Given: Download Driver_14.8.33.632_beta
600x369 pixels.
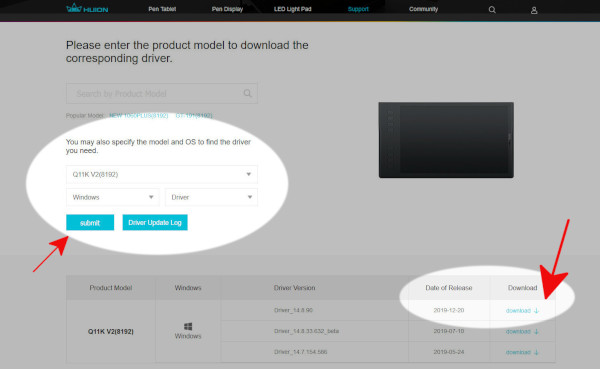Looking at the screenshot, I should [x=522, y=331].
